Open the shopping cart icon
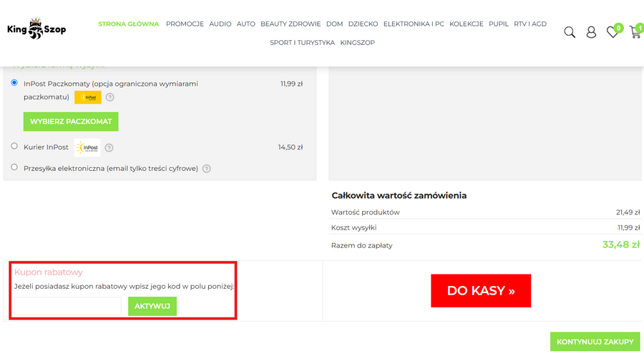This screenshot has height=356, width=644. pyautogui.click(x=635, y=32)
